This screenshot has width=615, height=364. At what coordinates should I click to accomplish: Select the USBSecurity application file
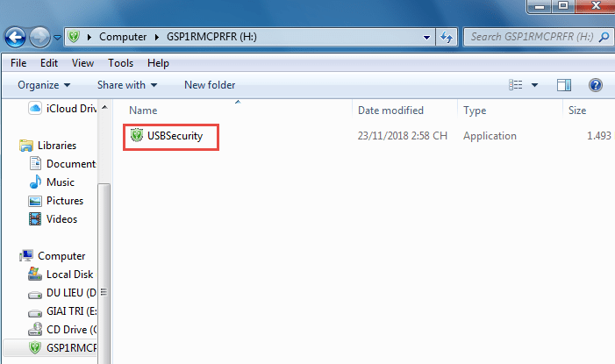click(175, 136)
